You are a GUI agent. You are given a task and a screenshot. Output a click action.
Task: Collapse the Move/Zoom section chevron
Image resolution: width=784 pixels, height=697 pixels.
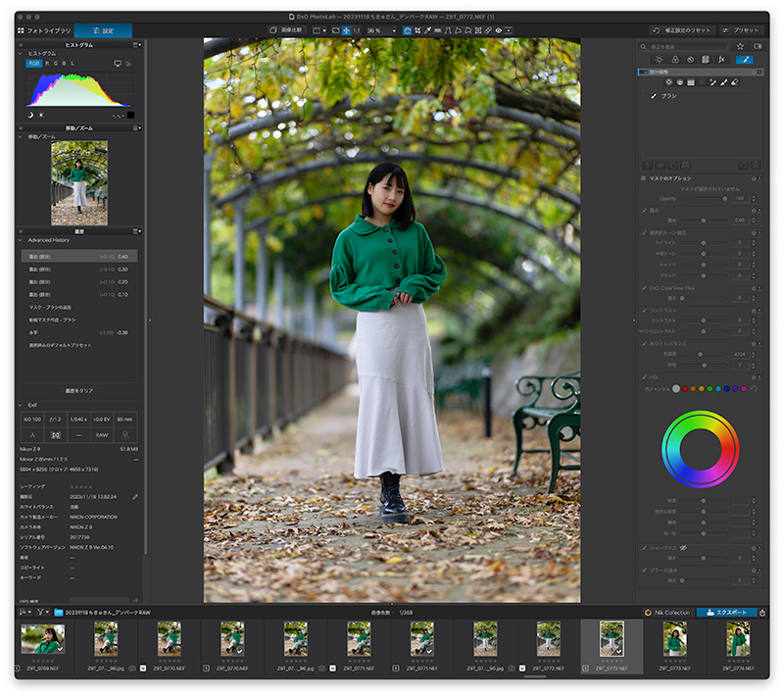21,136
